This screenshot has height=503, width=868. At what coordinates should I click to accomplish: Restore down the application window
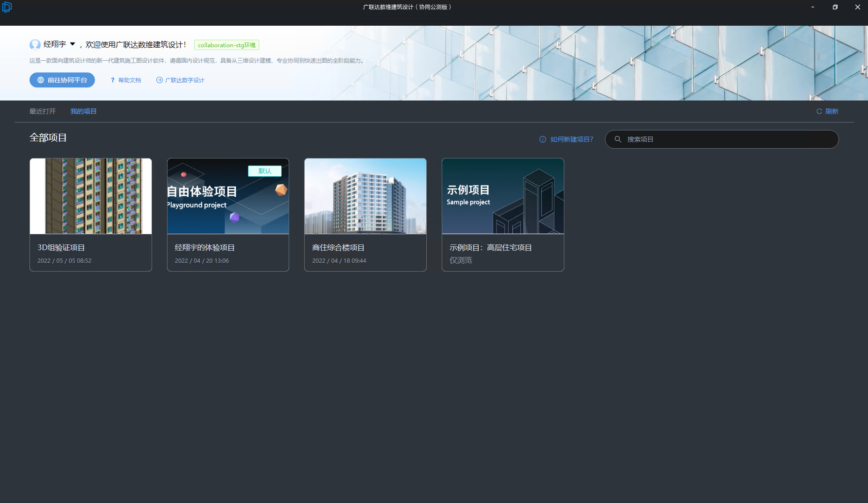pos(835,7)
